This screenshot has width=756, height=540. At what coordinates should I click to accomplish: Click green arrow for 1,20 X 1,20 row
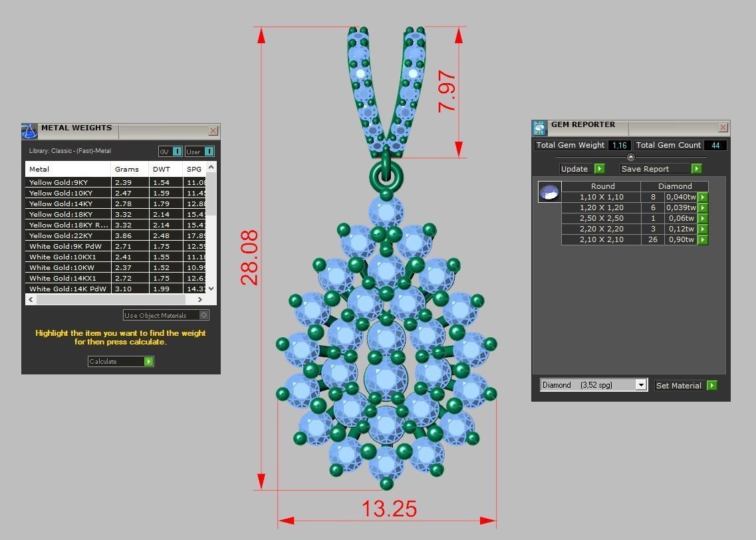(703, 207)
